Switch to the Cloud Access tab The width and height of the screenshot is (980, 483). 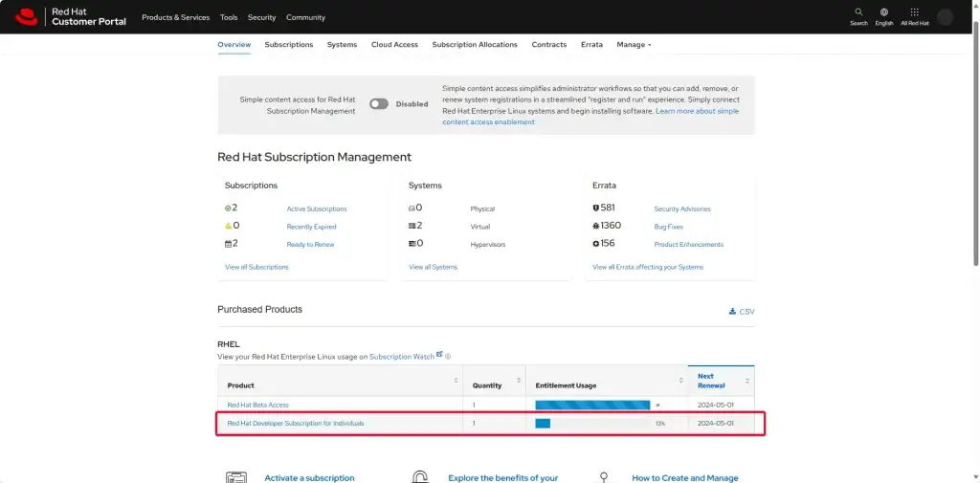pyautogui.click(x=394, y=45)
